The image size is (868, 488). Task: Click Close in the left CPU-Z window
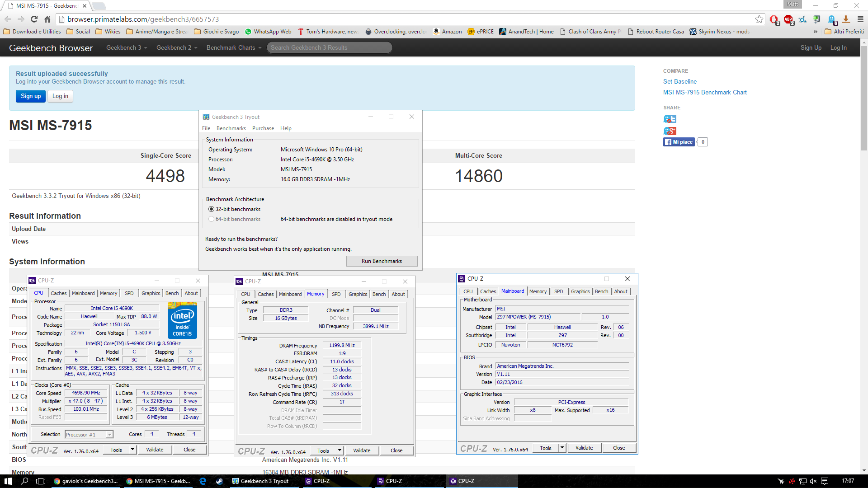tap(189, 450)
